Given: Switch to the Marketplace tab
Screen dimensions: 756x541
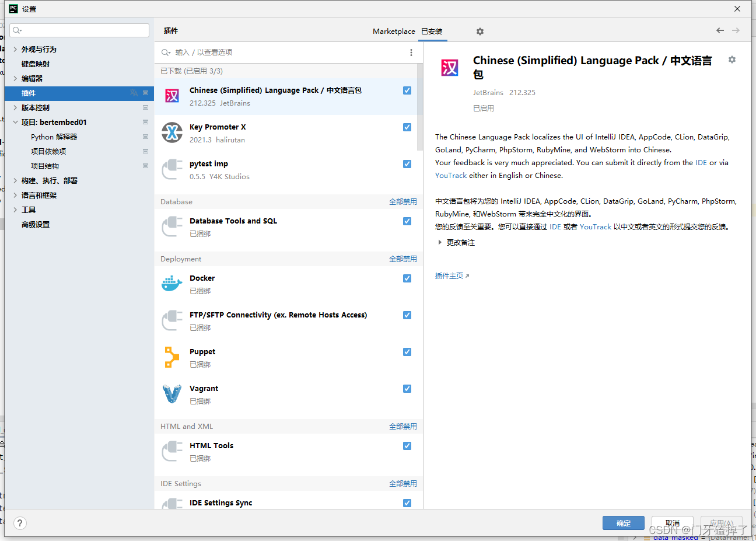Looking at the screenshot, I should (x=394, y=31).
